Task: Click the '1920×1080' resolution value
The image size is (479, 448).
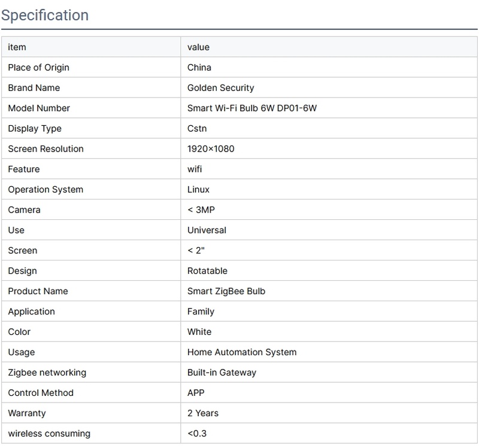Action: [211, 149]
